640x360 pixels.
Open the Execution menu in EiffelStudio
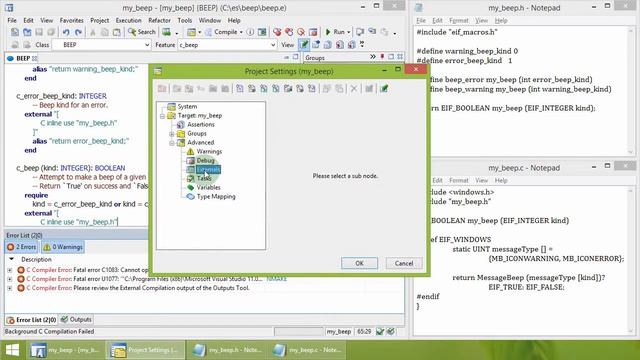pyautogui.click(x=128, y=20)
